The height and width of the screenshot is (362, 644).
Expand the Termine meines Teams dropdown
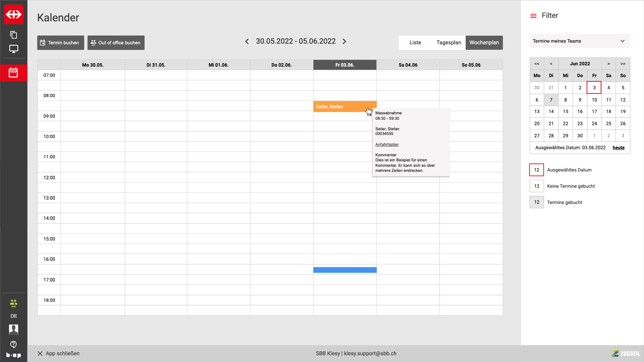point(580,41)
